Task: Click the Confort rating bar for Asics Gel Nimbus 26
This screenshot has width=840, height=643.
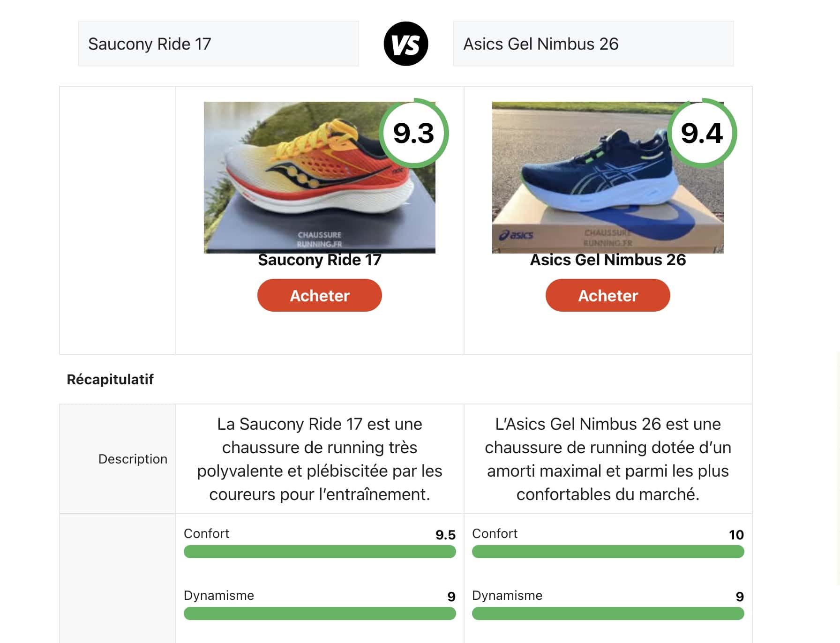Action: pos(607,553)
